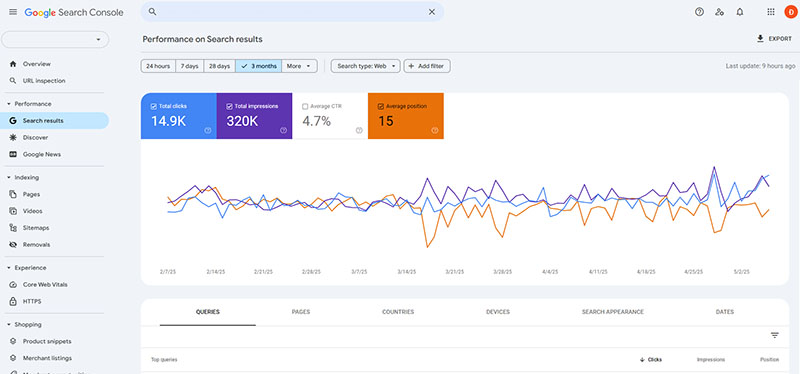Click the Pages icon under Indexing
This screenshot has width=800, height=374.
click(13, 194)
